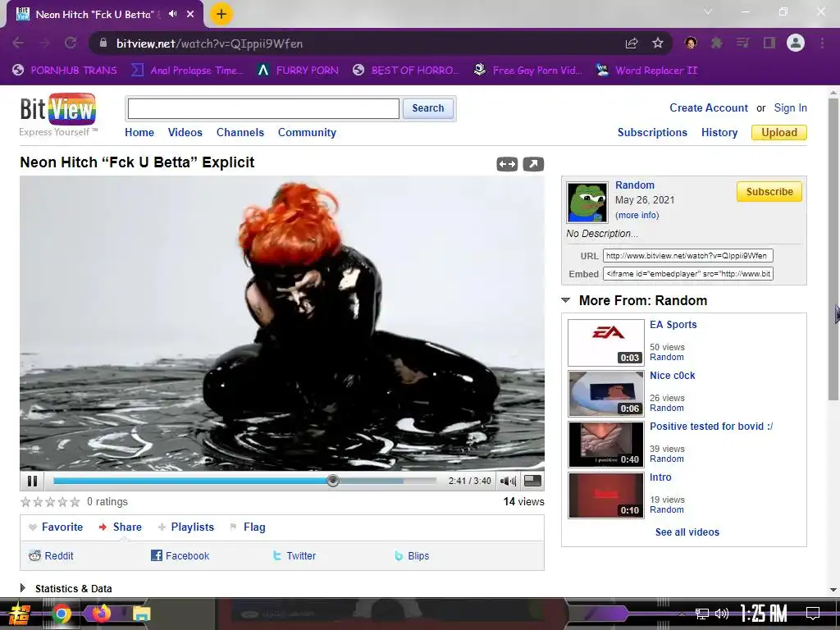
Task: Share the video on Blips
Action: click(x=412, y=555)
